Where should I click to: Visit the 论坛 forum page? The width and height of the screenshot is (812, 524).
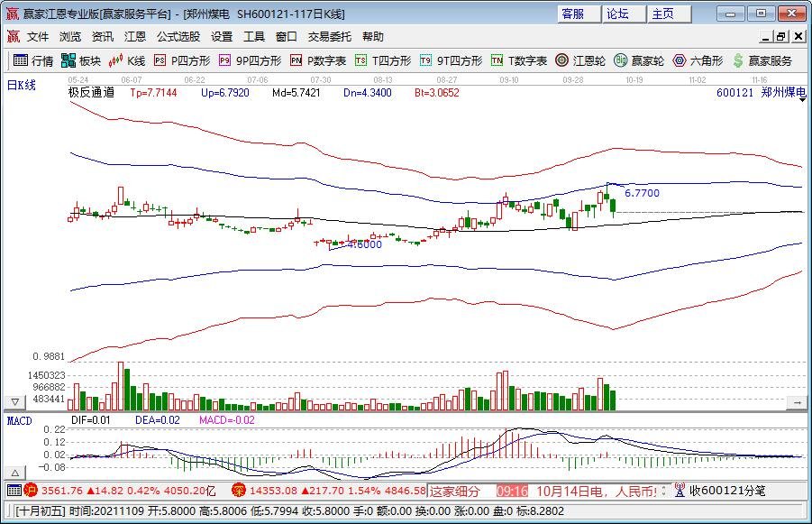(x=616, y=14)
